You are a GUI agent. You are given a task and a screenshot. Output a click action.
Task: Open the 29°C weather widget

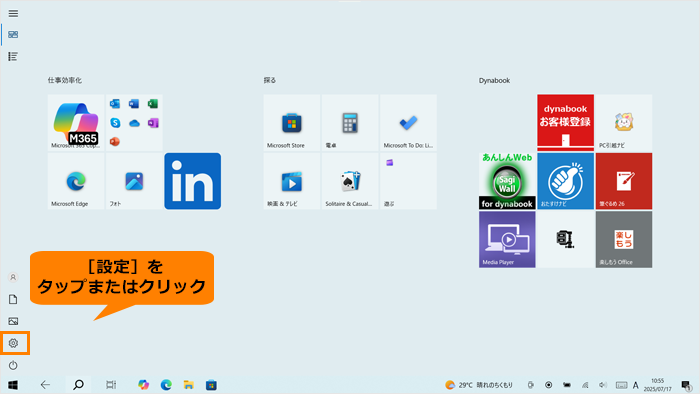pos(479,385)
